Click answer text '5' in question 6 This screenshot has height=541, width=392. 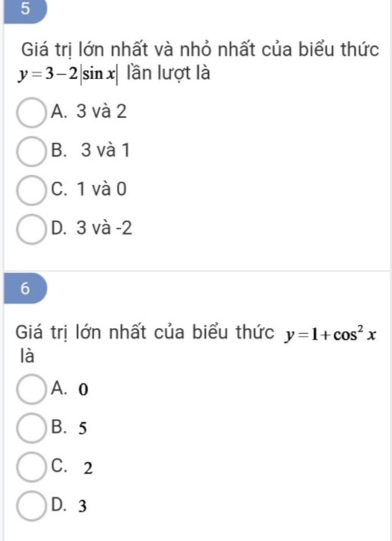(x=83, y=428)
